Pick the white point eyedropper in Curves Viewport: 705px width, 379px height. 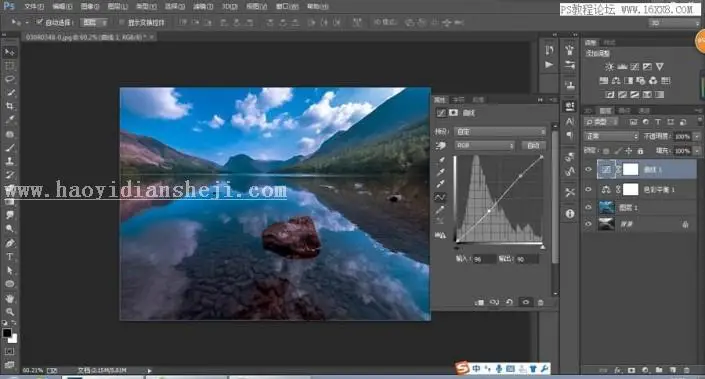[x=441, y=184]
